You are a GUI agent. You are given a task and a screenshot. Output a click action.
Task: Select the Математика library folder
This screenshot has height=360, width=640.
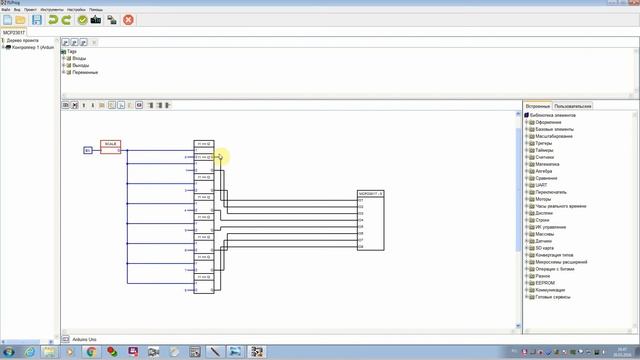click(547, 164)
